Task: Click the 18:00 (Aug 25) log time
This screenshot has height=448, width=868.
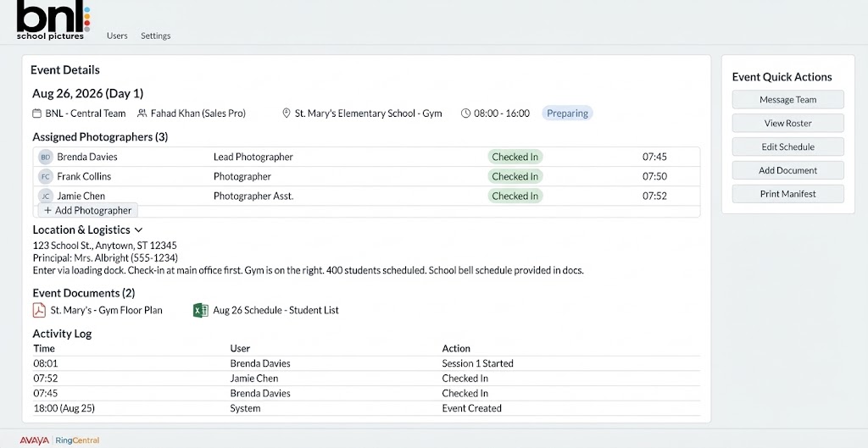Action: (x=64, y=408)
